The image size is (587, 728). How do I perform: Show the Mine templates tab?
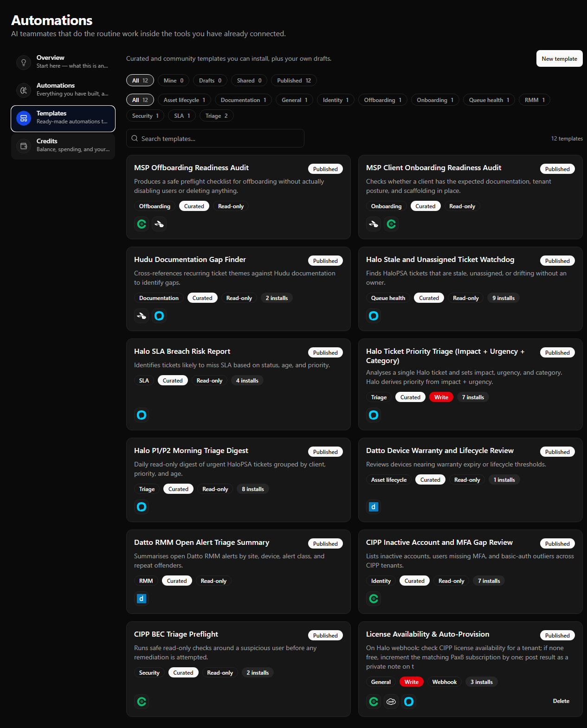click(x=174, y=80)
